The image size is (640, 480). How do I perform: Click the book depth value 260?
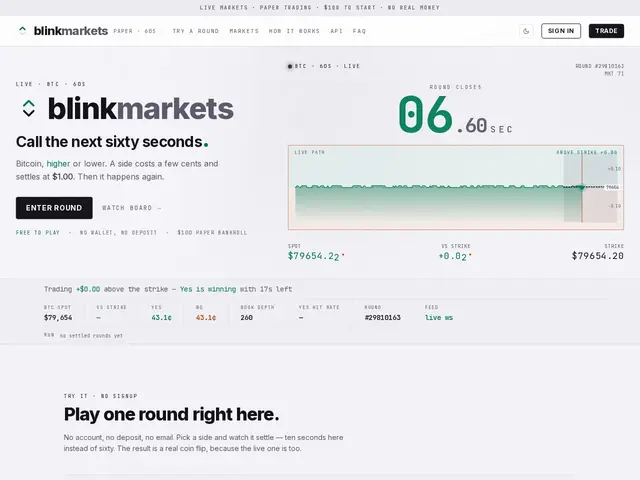(x=246, y=317)
